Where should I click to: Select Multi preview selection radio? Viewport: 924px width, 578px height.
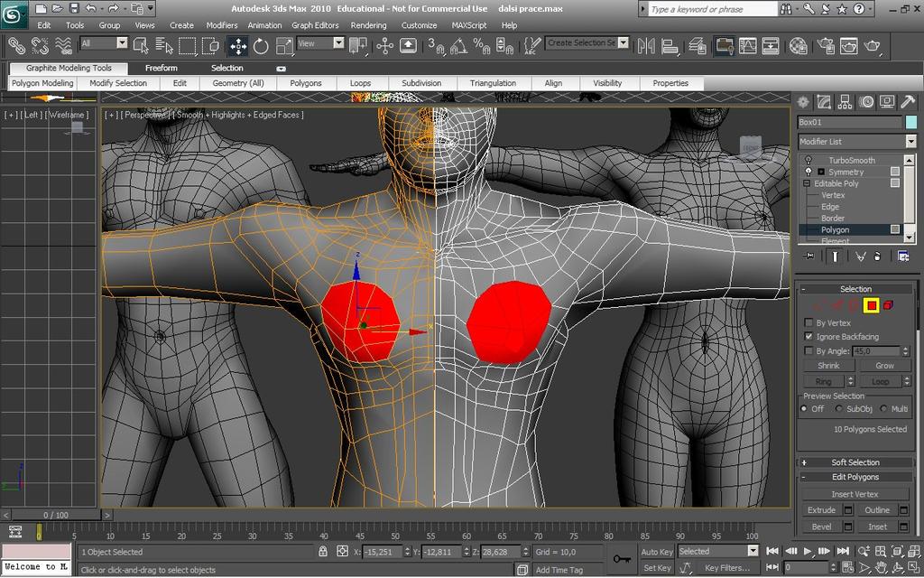(x=883, y=408)
